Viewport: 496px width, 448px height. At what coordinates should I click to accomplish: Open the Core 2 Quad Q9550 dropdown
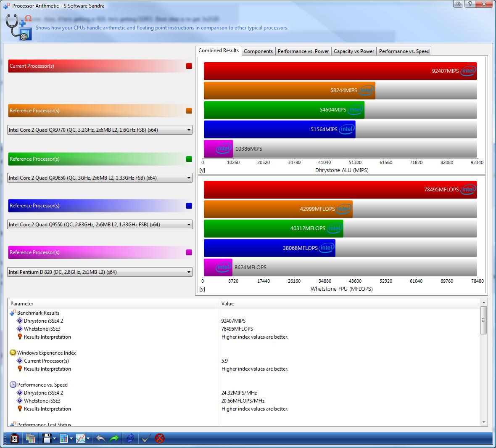pyautogui.click(x=189, y=225)
